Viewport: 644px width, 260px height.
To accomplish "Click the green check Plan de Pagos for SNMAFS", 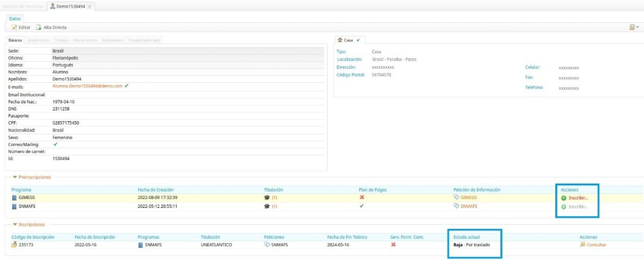I will [x=362, y=206].
